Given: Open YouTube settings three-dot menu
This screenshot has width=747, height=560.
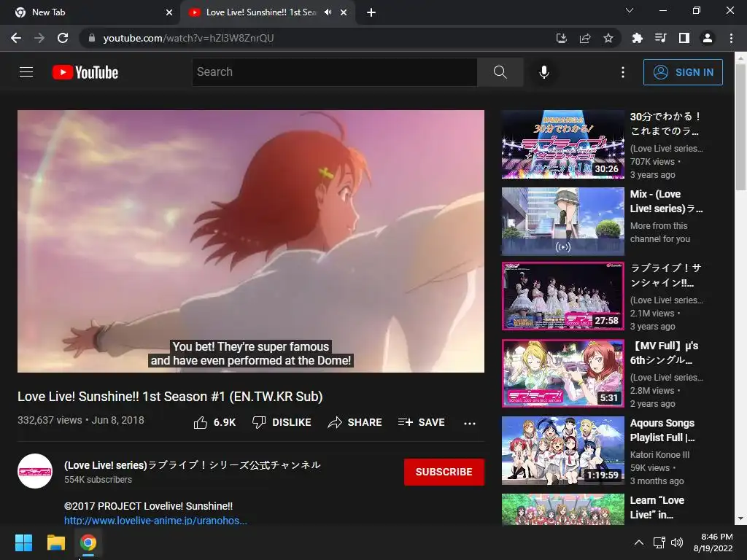Looking at the screenshot, I should (x=623, y=72).
